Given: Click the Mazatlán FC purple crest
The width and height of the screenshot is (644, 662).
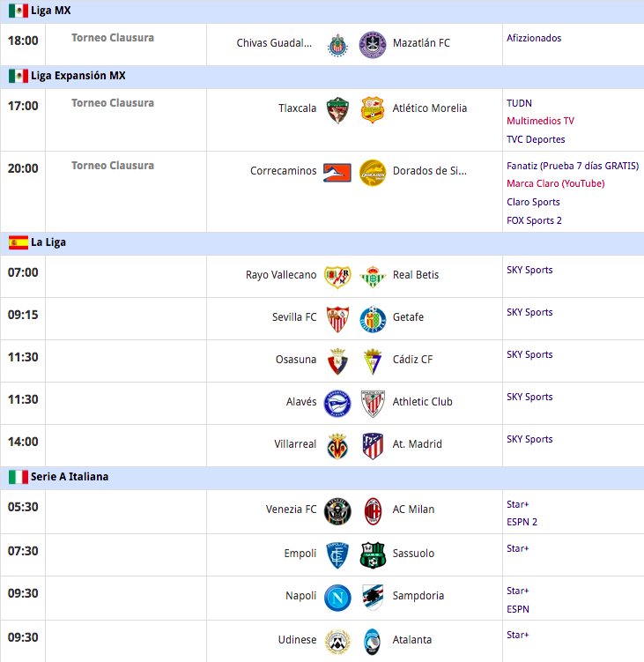Looking at the screenshot, I should 373,44.
